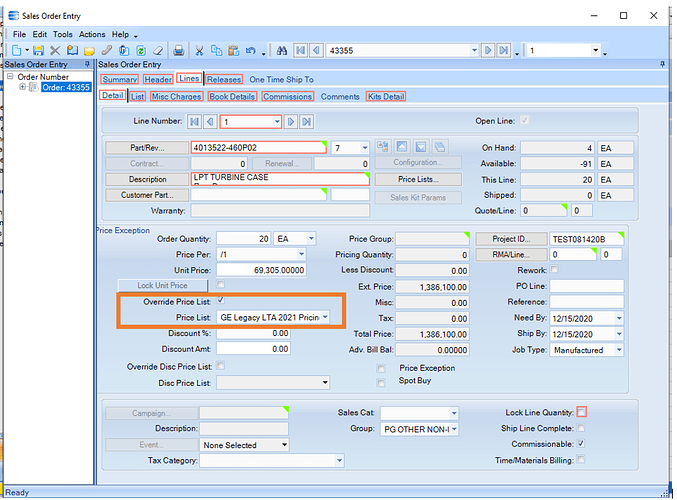Check the Spot Buy checkbox
Viewport: 677px width, 500px height.
[x=381, y=383]
